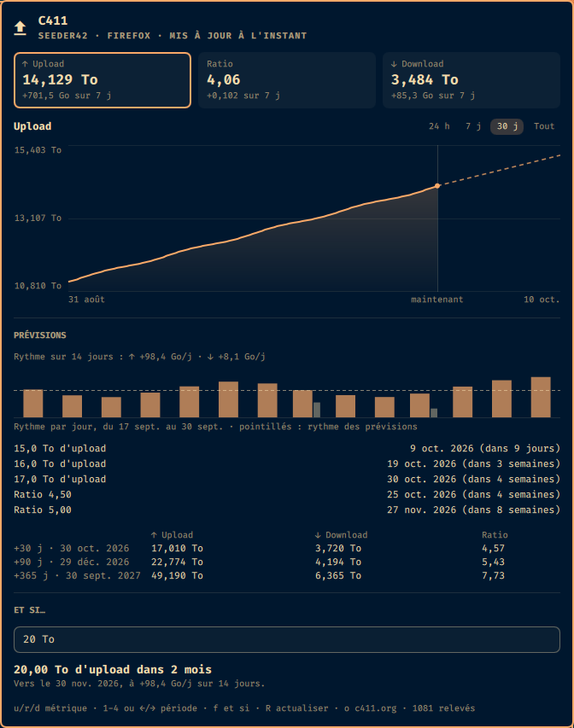Click the projected upload value '17,010 To'
Screen dimensions: 574x728
pyautogui.click(x=177, y=548)
